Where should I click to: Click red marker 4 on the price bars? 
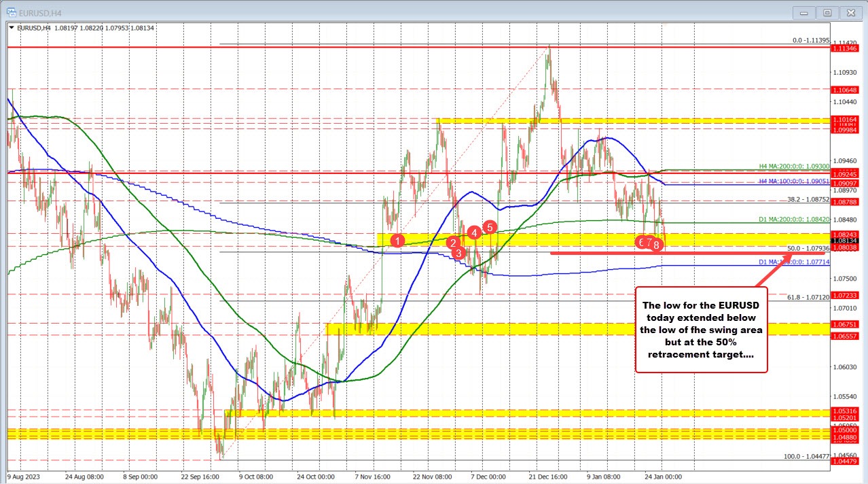(x=473, y=233)
